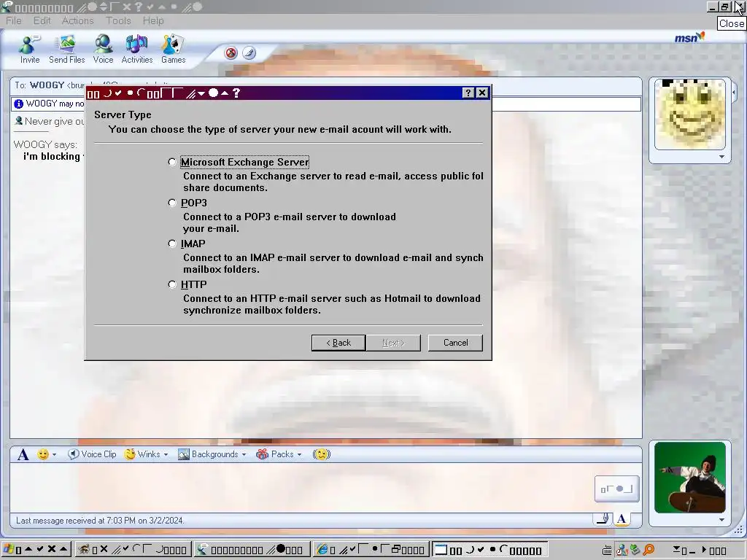Collapse the display picture side panel arrow
The height and width of the screenshot is (560, 747).
[x=734, y=91]
